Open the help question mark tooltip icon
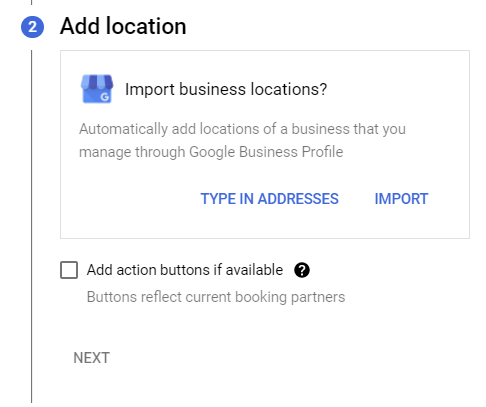486x407 pixels. [x=302, y=270]
